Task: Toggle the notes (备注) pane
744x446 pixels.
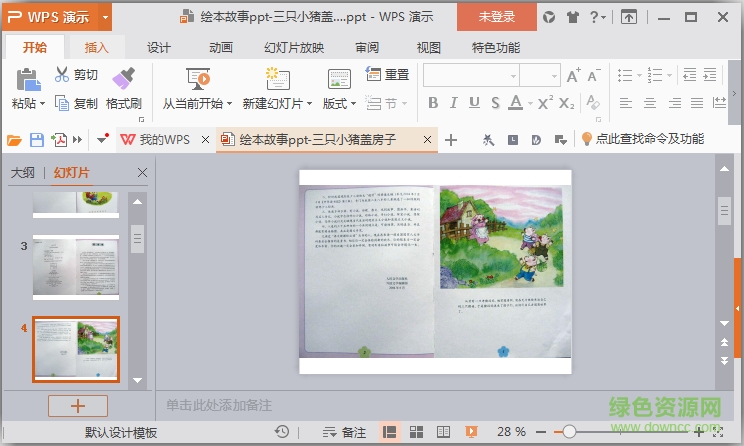Action: coord(344,432)
